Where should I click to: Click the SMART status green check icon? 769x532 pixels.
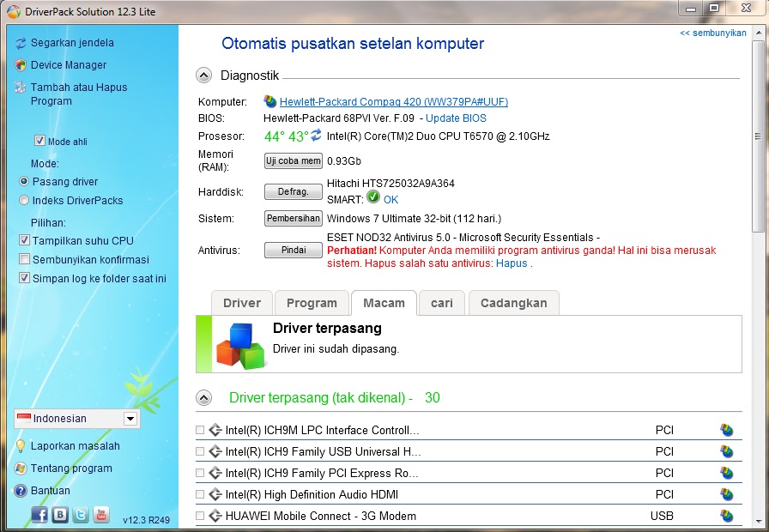point(373,197)
